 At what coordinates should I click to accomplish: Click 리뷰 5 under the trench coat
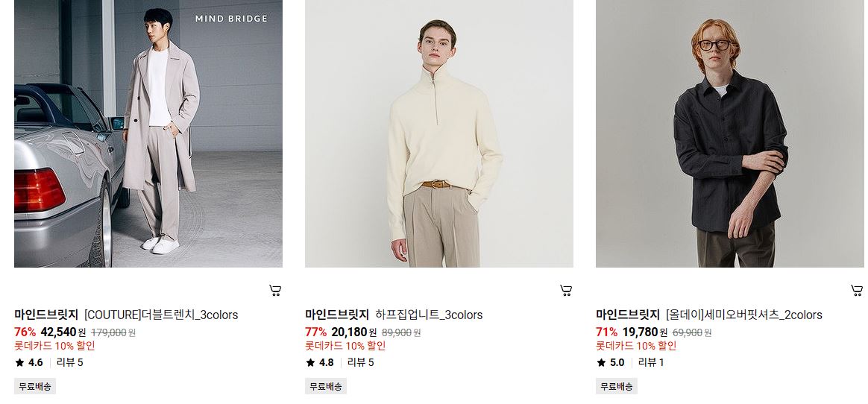(70, 362)
